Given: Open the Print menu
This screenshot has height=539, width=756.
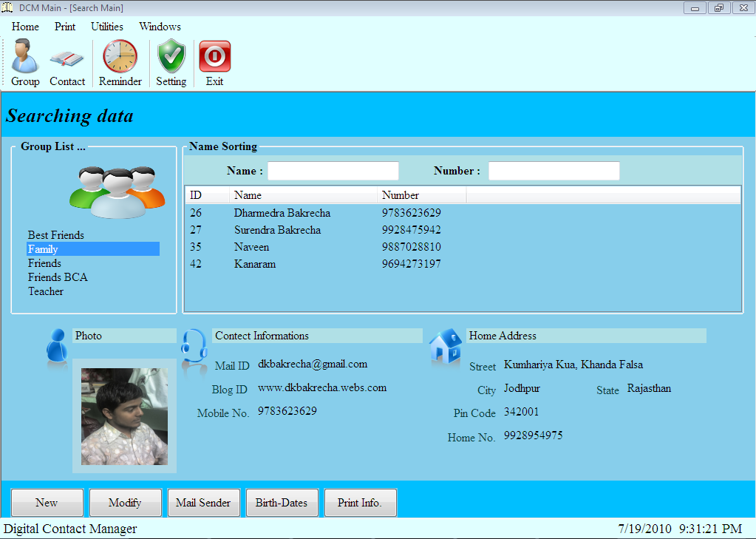Looking at the screenshot, I should click(65, 27).
